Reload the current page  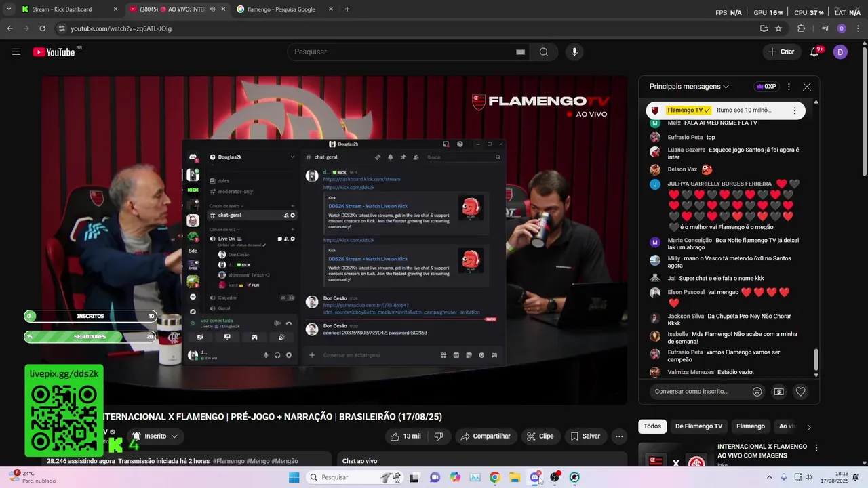(42, 28)
